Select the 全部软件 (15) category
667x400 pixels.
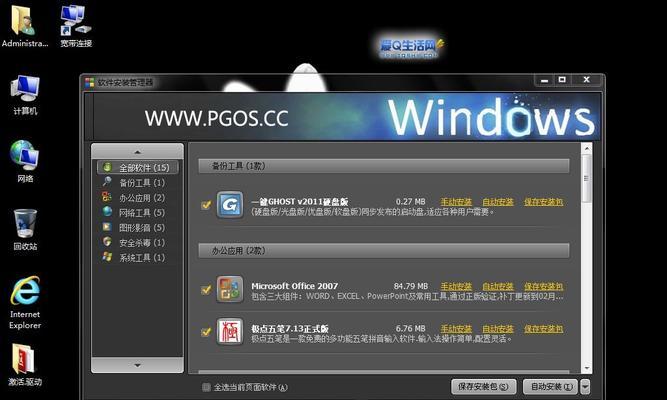pyautogui.click(x=137, y=167)
